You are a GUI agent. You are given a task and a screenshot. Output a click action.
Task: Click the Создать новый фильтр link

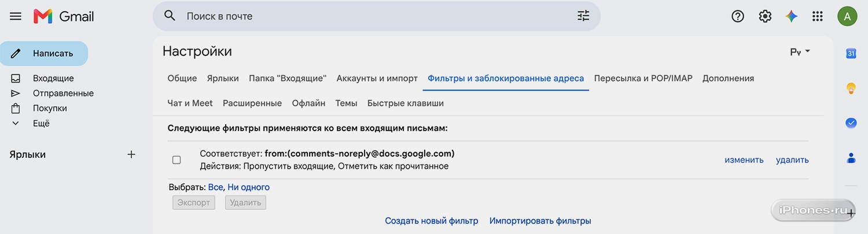click(x=432, y=221)
